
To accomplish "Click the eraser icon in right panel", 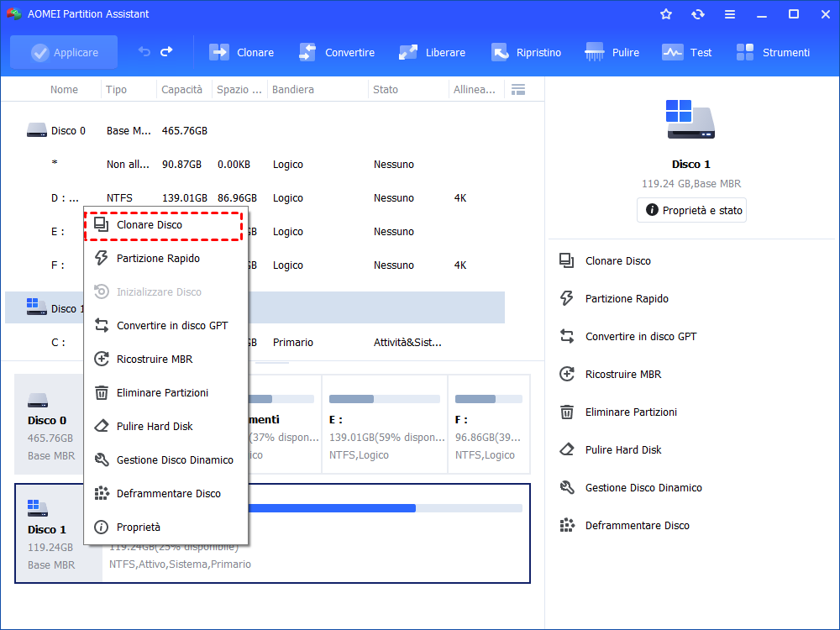I will tap(567, 450).
